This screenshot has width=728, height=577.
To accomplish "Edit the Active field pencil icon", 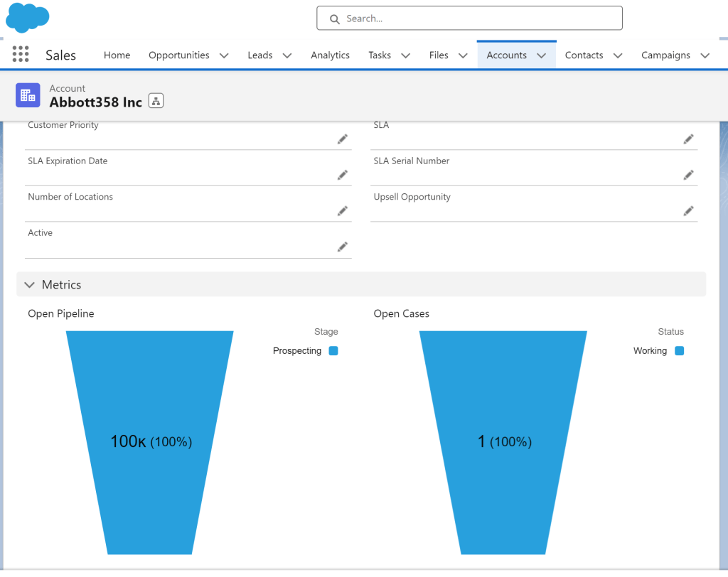I will coord(343,247).
